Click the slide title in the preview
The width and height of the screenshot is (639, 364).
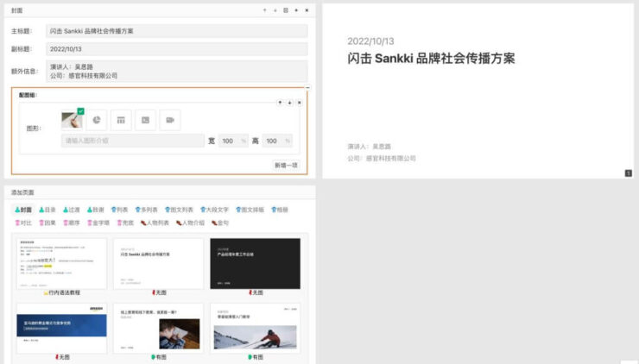[x=431, y=59]
